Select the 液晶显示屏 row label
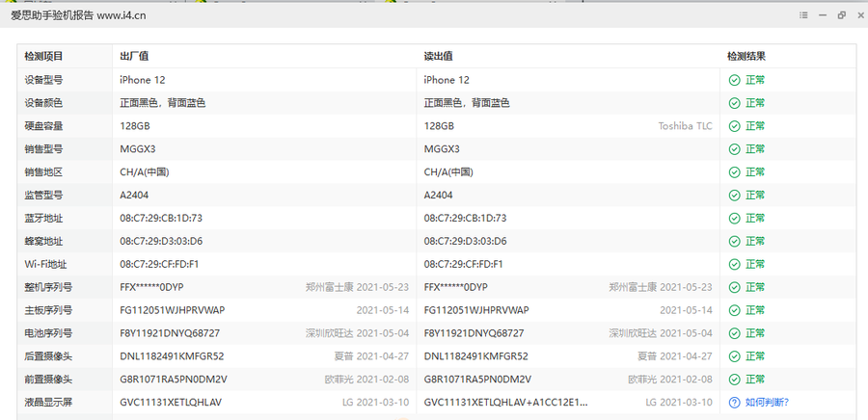 click(x=48, y=403)
